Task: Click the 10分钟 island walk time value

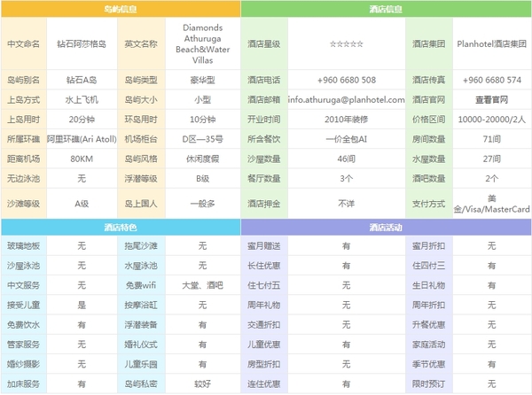Action: click(x=202, y=120)
